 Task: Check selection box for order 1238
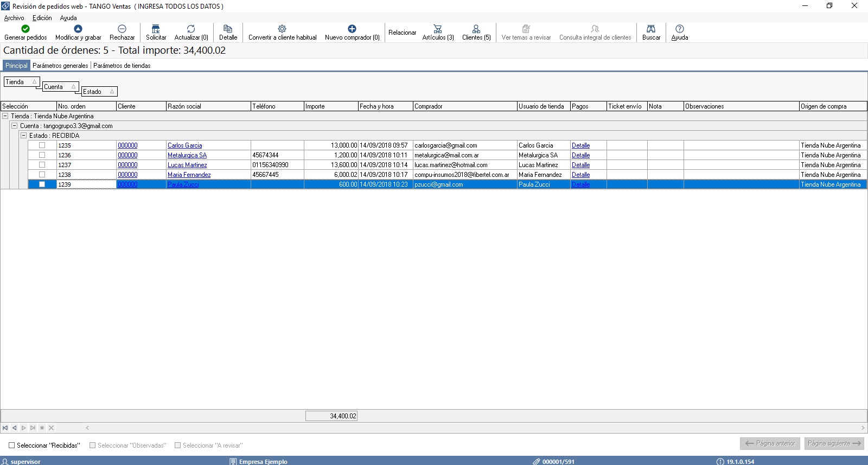click(x=42, y=175)
